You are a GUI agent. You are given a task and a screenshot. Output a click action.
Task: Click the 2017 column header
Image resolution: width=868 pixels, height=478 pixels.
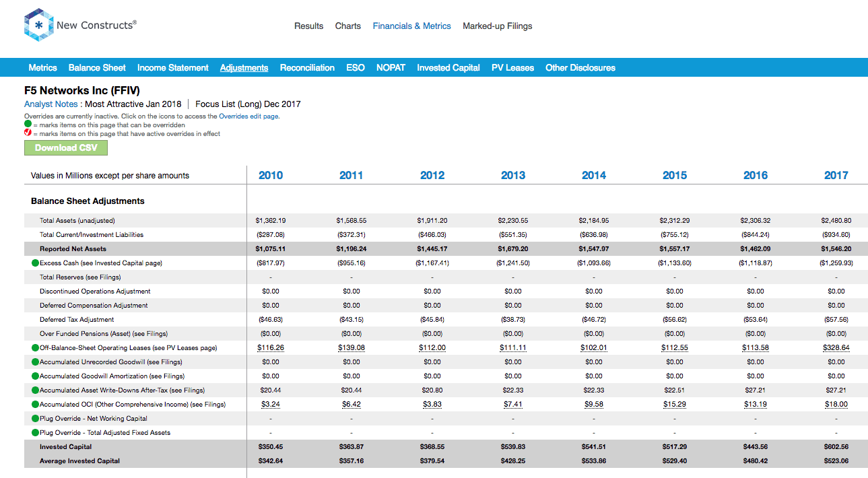(836, 175)
